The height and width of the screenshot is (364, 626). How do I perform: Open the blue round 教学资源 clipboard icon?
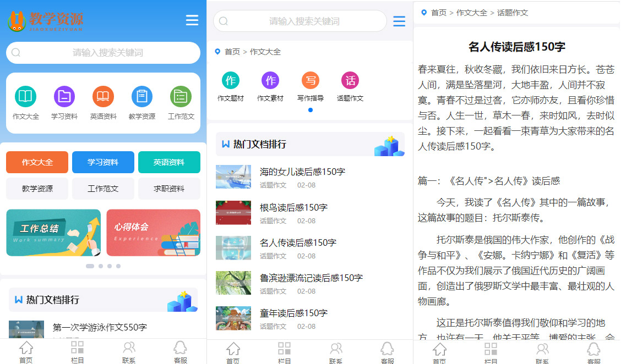142,97
